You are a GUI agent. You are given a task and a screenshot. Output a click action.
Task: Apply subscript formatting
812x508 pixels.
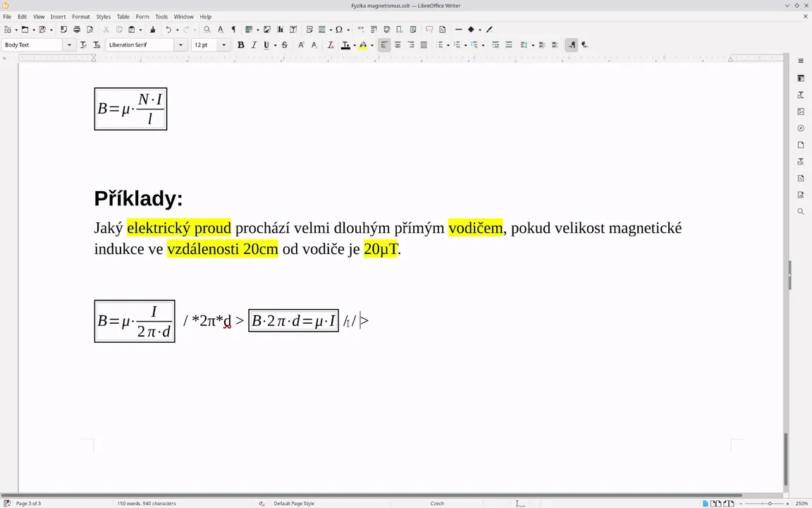pos(314,45)
